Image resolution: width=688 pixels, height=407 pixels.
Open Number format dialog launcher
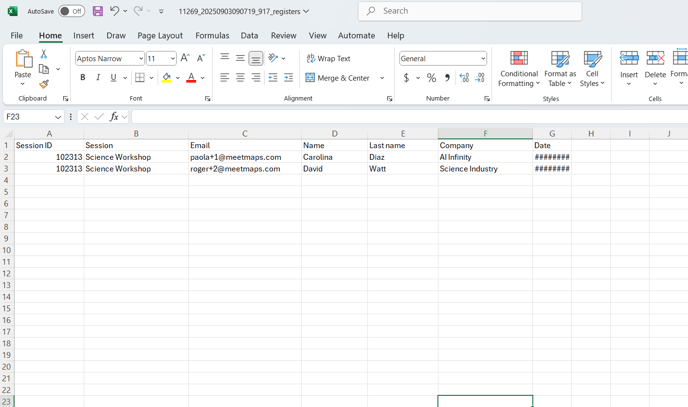coord(487,99)
